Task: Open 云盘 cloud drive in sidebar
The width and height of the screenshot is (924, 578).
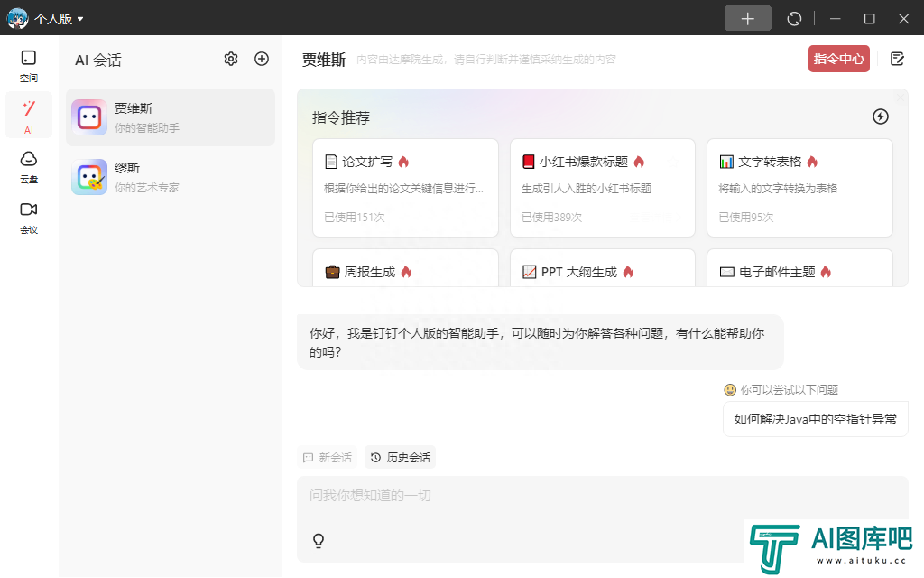Action: (28, 167)
